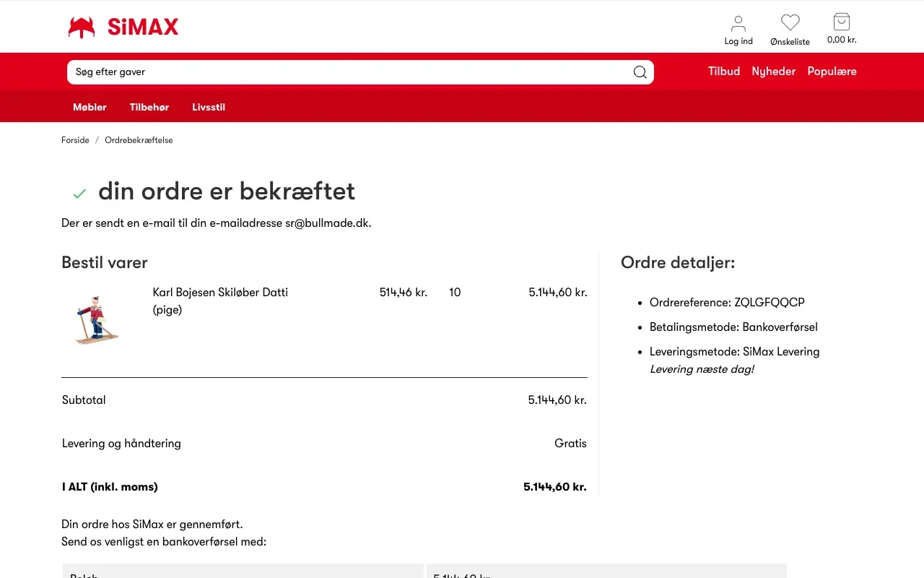Open the Livsstil category menu

click(x=209, y=107)
